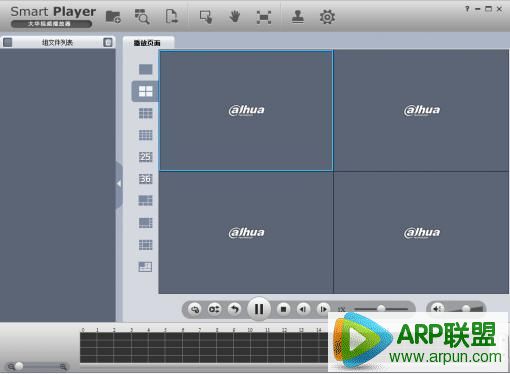
Task: Stop playback with the square stop button
Action: click(283, 309)
